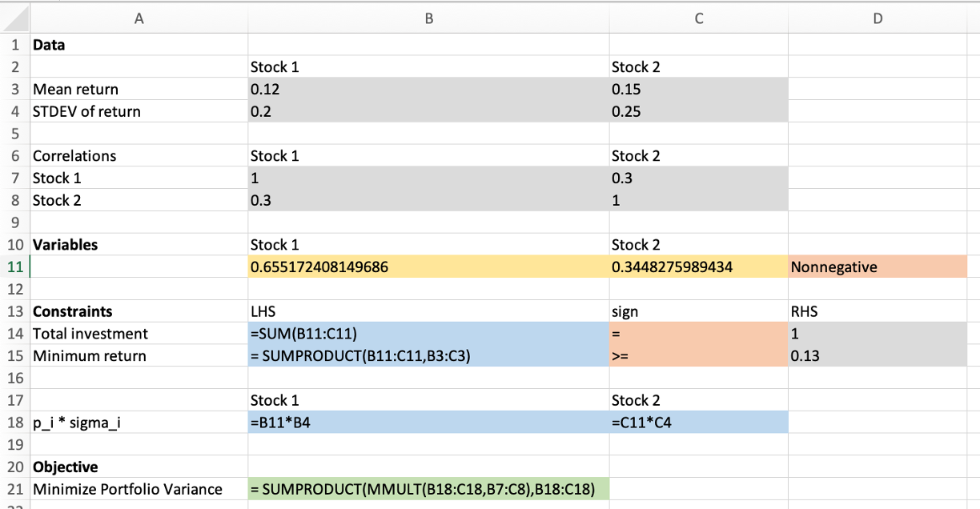980x509 pixels.
Task: Select column B header
Action: click(428, 18)
